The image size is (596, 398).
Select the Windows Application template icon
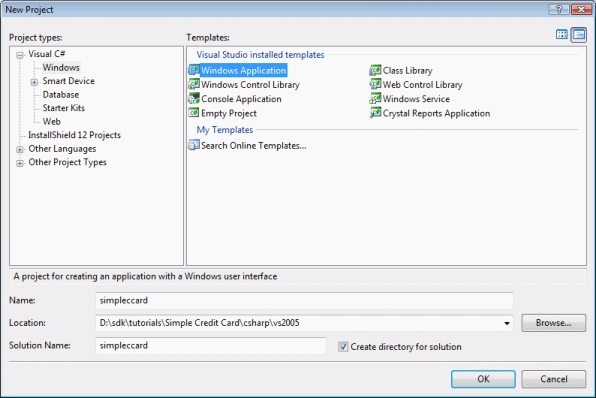(194, 70)
